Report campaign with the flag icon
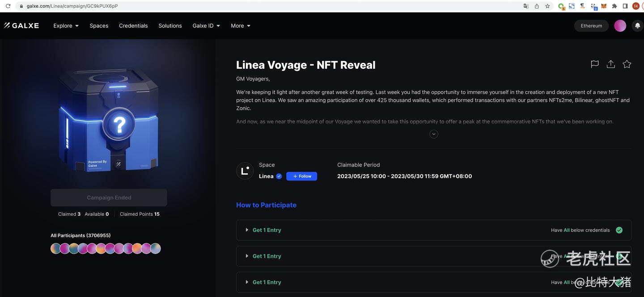This screenshot has height=297, width=644. (x=595, y=64)
